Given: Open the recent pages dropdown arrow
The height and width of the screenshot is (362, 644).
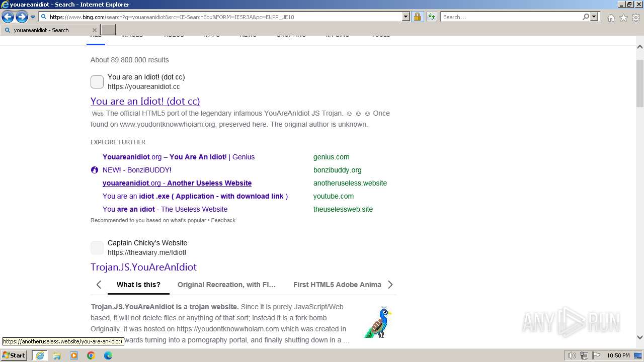Looking at the screenshot, I should point(33,17).
